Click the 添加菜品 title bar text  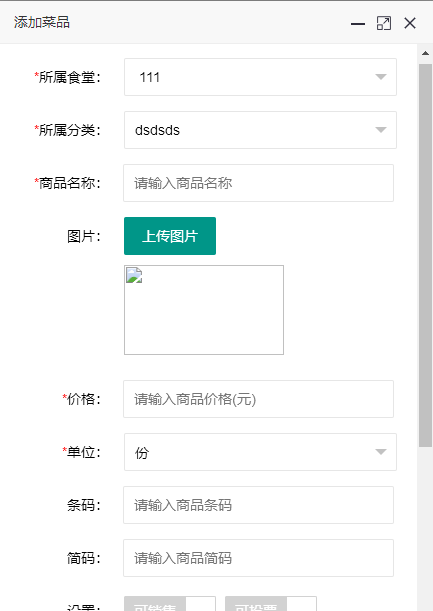coord(42,22)
